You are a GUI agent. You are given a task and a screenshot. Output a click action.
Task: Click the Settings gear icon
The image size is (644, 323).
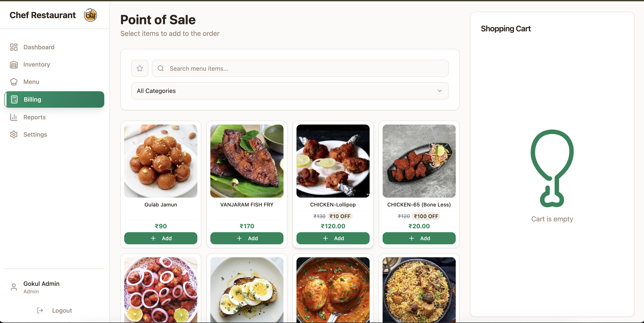point(14,134)
